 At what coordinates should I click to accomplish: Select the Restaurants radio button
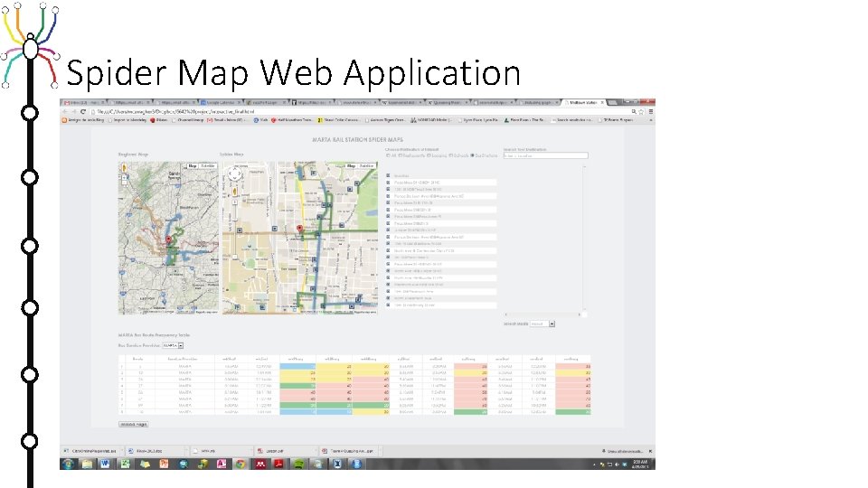[x=400, y=155]
